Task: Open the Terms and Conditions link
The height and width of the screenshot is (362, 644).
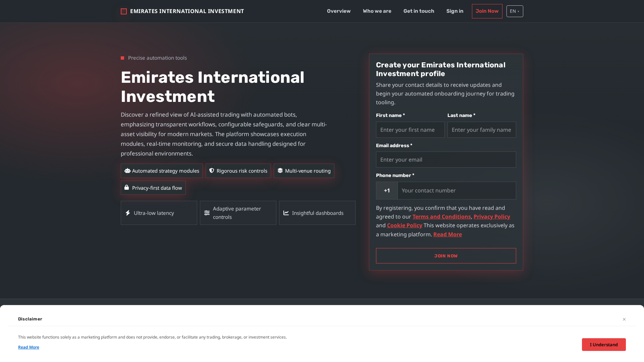Action: [441, 217]
